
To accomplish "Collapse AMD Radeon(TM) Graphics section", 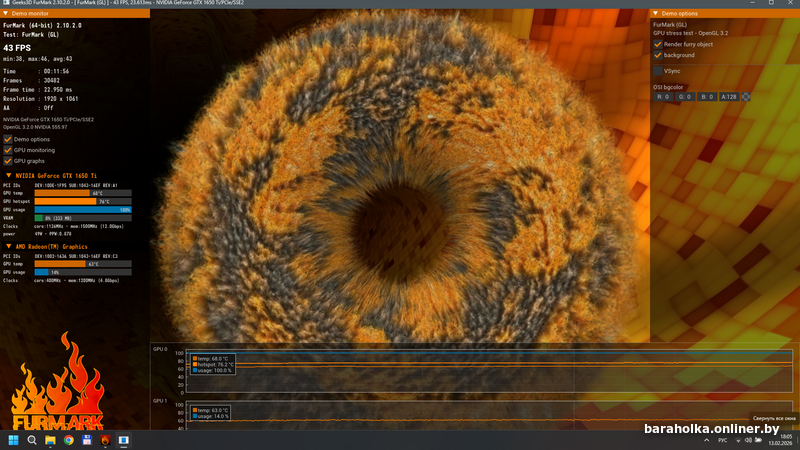I will coord(9,246).
